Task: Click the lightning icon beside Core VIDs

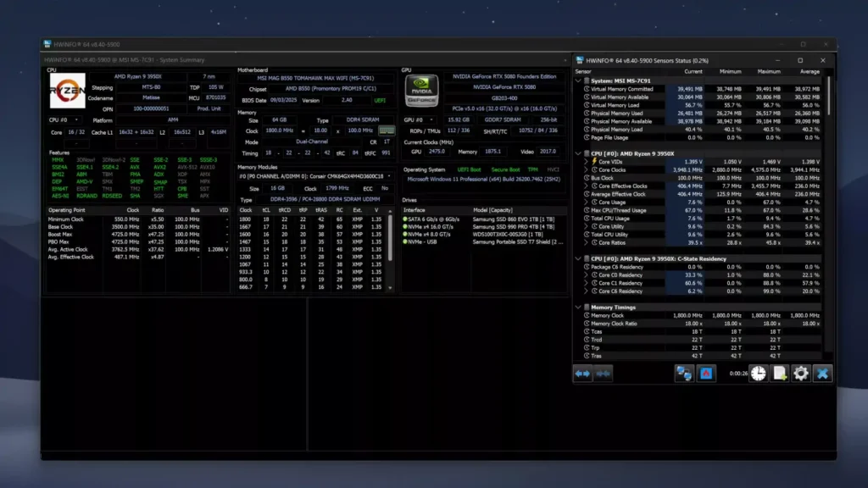Action: [594, 162]
